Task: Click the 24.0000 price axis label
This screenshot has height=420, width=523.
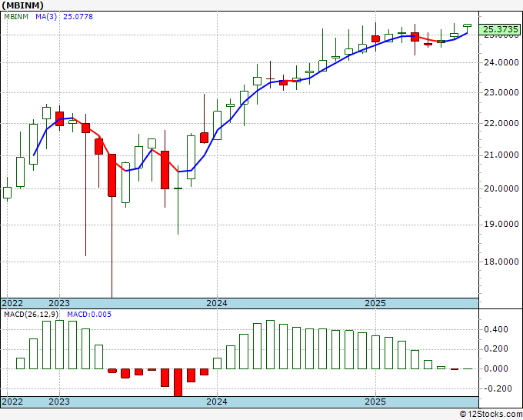Action: click(x=501, y=62)
